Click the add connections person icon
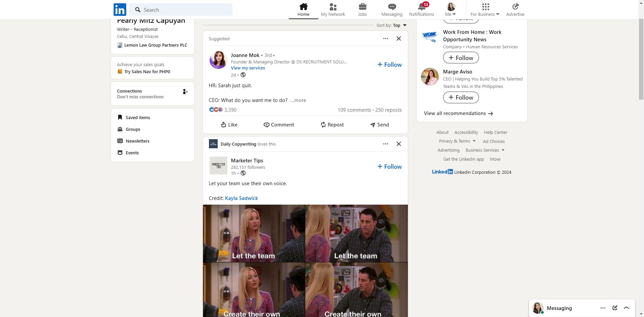Screen dimensions: 644x317 (185, 92)
